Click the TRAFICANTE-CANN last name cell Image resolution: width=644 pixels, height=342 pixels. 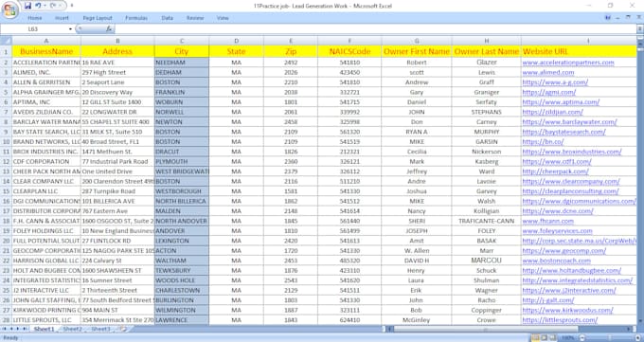(486, 221)
